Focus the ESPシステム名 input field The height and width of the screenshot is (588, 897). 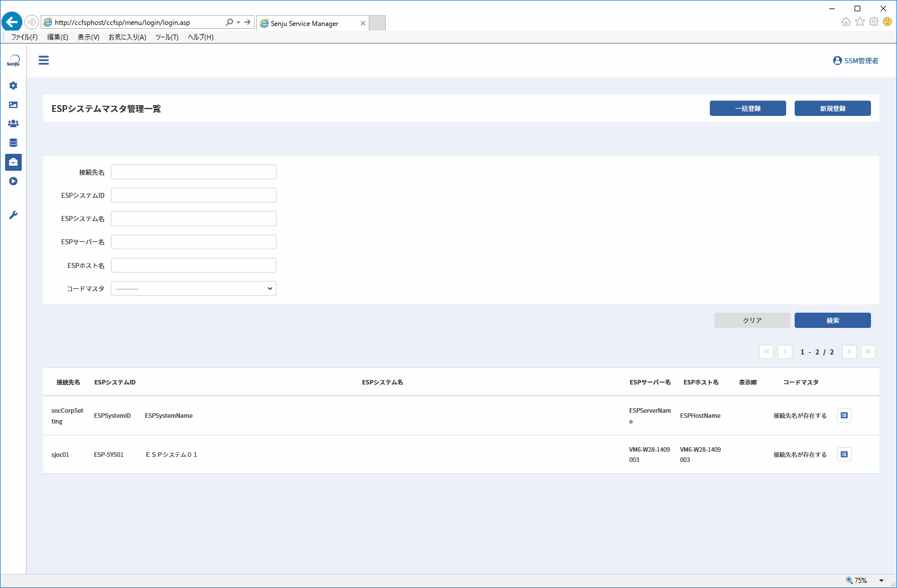(193, 218)
